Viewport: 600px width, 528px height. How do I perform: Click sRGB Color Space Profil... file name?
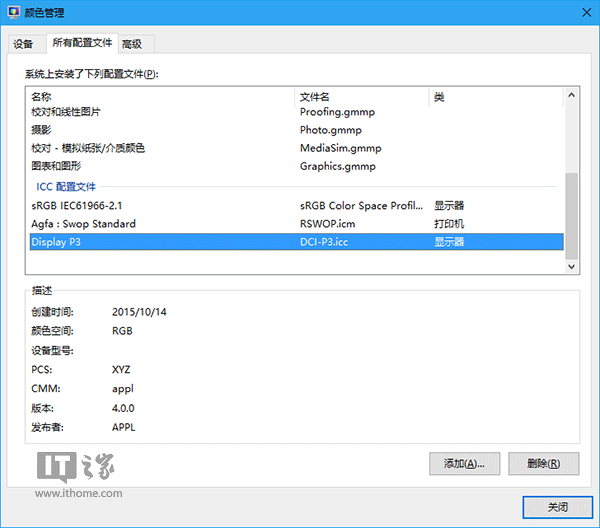pos(361,205)
